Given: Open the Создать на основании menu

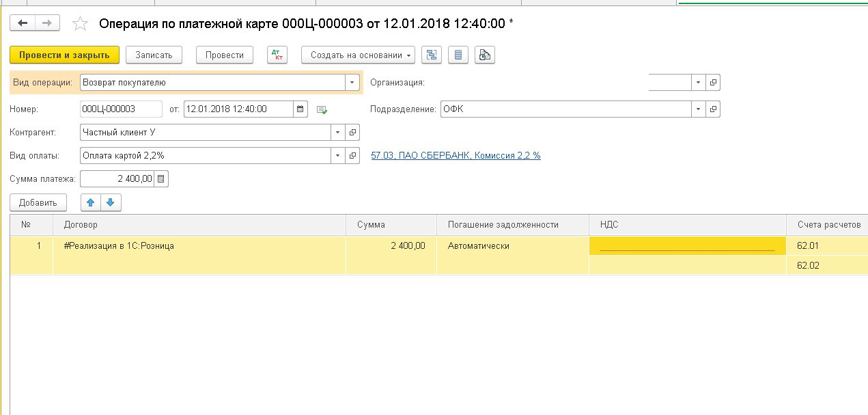Looking at the screenshot, I should (358, 55).
